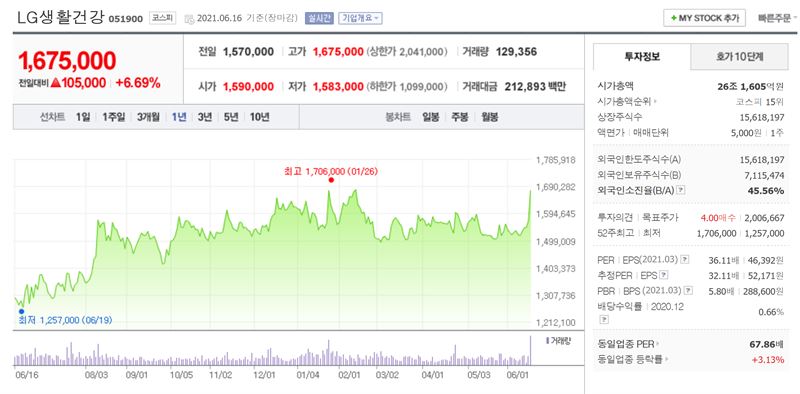Viewport: 800px width, 394px height.
Task: Click the 67.86배 sector PER value
Action: pyautogui.click(x=767, y=344)
